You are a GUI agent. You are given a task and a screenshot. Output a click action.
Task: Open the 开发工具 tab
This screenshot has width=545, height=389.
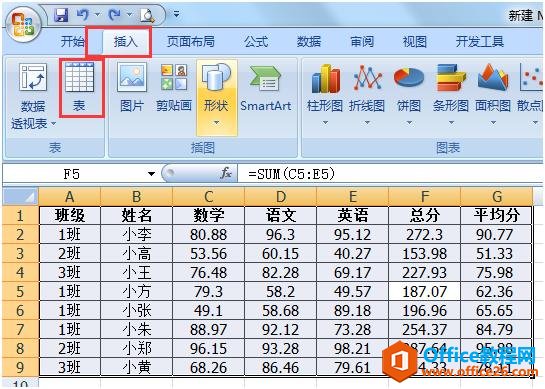click(x=480, y=42)
